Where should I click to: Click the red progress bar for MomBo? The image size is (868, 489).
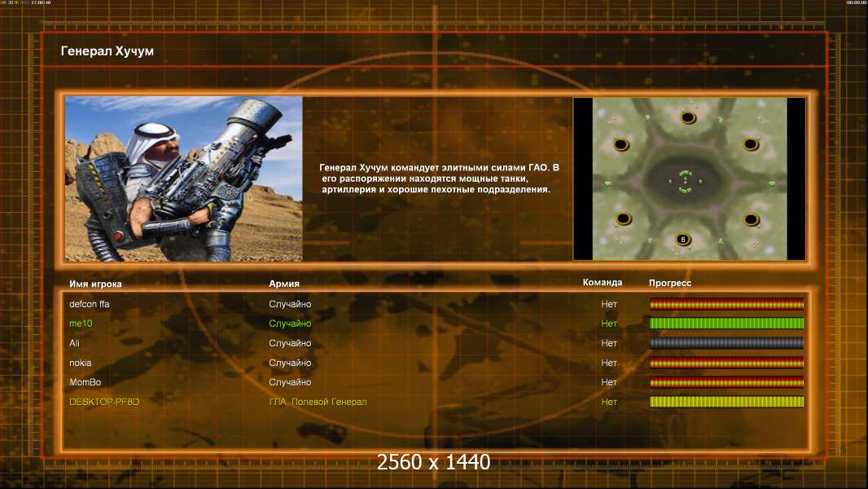(x=726, y=382)
